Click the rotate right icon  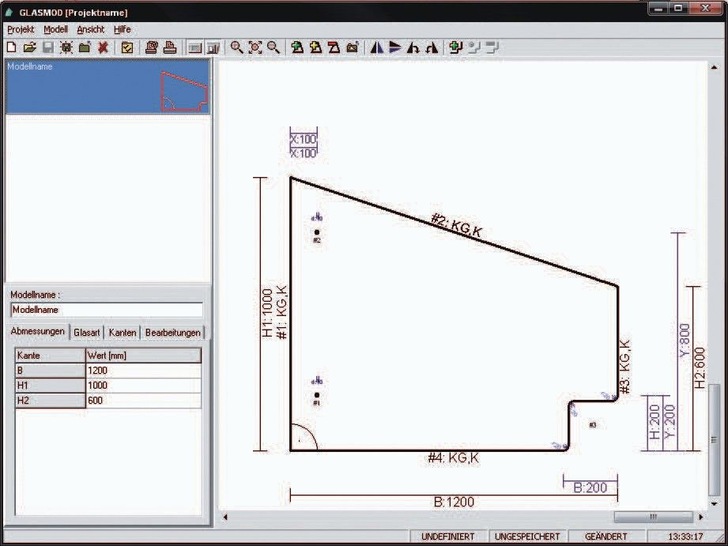[432, 47]
